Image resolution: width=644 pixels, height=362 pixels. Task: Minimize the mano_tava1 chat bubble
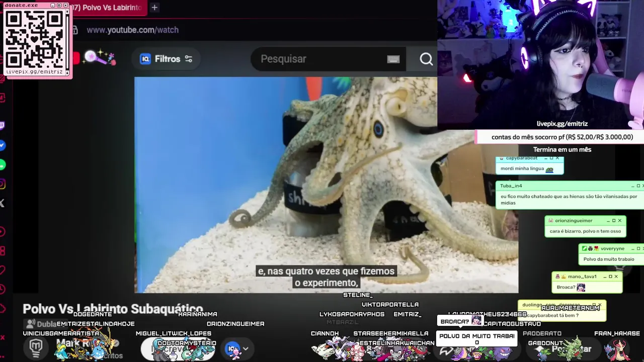click(604, 277)
